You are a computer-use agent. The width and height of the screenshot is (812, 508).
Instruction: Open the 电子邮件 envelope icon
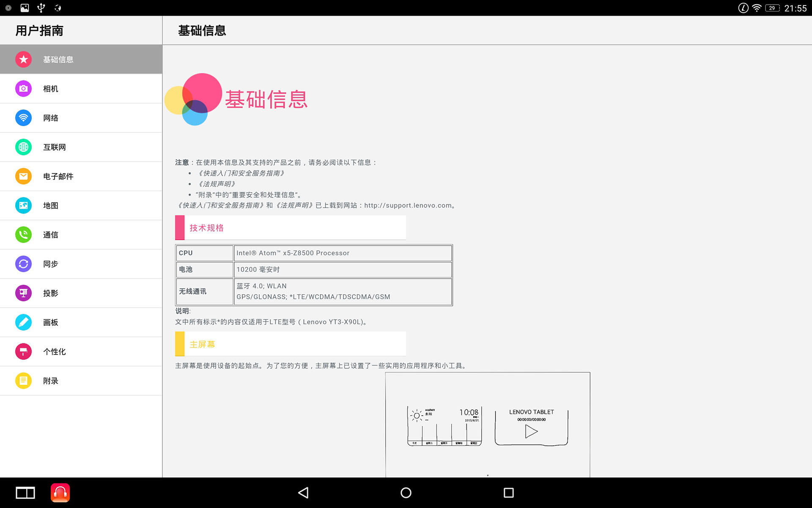point(23,176)
